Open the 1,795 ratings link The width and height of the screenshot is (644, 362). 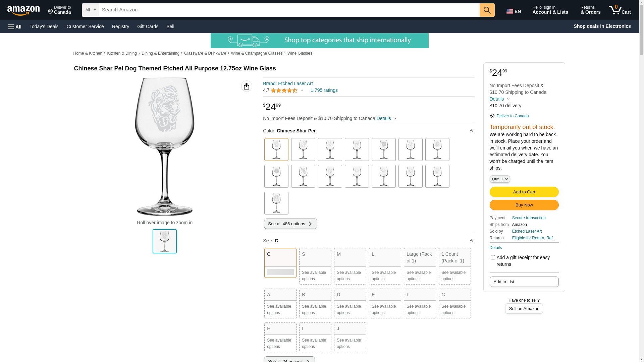coord(324,90)
